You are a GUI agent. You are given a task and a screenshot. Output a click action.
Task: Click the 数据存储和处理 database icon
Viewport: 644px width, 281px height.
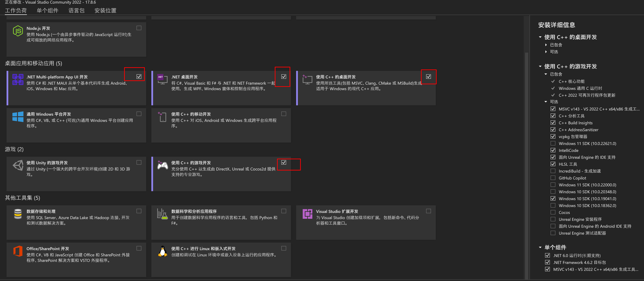pyautogui.click(x=18, y=214)
